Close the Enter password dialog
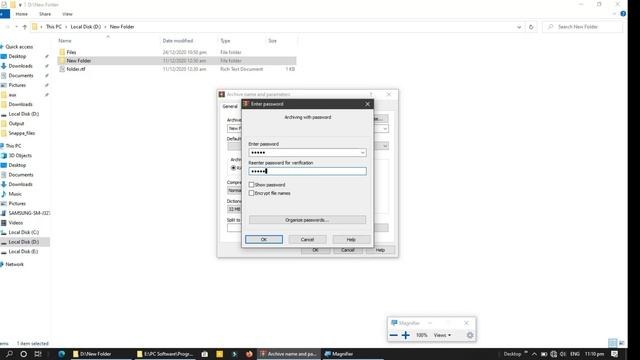Viewport: 640px width, 360px height. 367,104
